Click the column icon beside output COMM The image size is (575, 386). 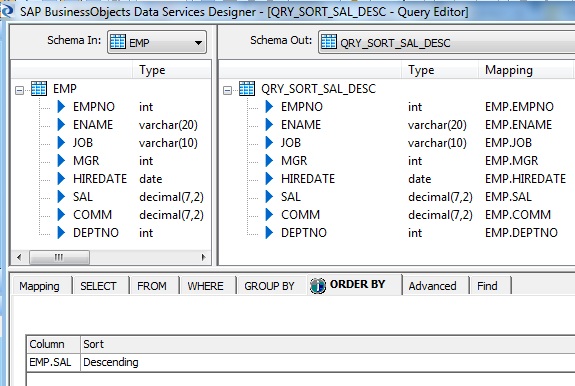coord(269,214)
